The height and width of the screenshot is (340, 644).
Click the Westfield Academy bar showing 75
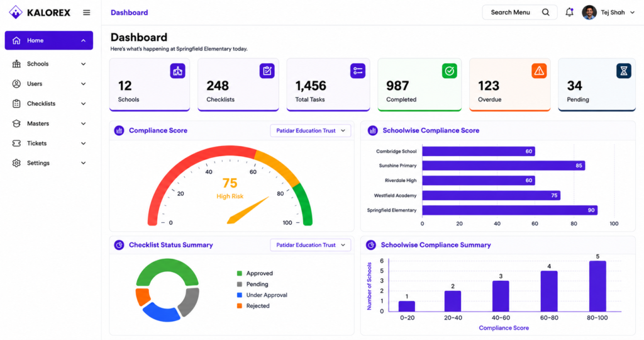coord(491,195)
